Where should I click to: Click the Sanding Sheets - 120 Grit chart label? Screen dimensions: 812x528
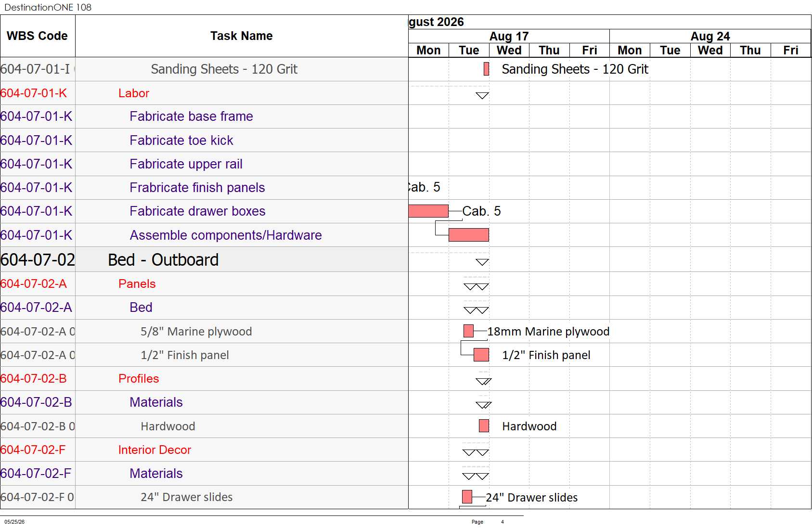click(x=575, y=69)
